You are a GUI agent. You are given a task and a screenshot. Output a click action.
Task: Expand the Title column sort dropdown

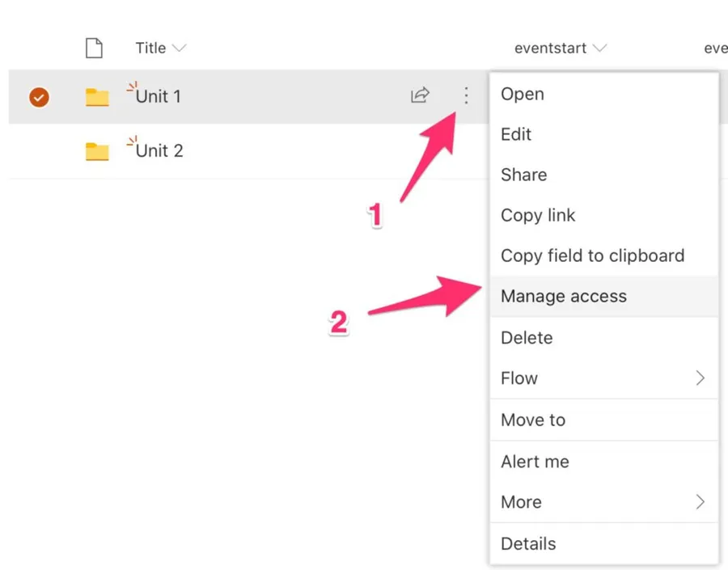coord(179,49)
